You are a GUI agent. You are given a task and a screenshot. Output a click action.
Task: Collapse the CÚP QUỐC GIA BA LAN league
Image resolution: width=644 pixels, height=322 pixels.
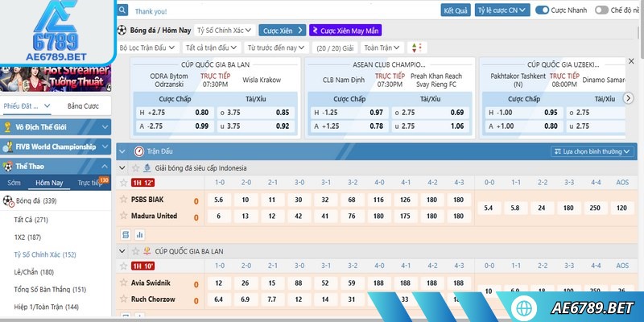click(x=122, y=251)
